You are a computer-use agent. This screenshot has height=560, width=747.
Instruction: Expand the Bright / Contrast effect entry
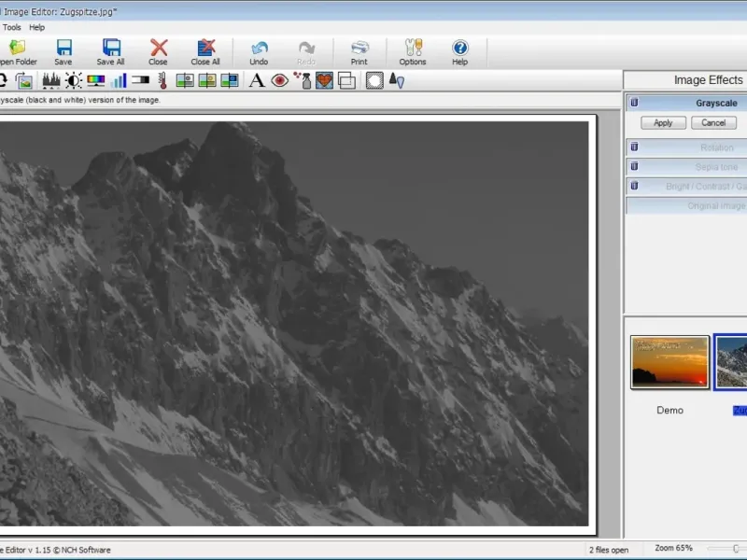click(x=705, y=187)
